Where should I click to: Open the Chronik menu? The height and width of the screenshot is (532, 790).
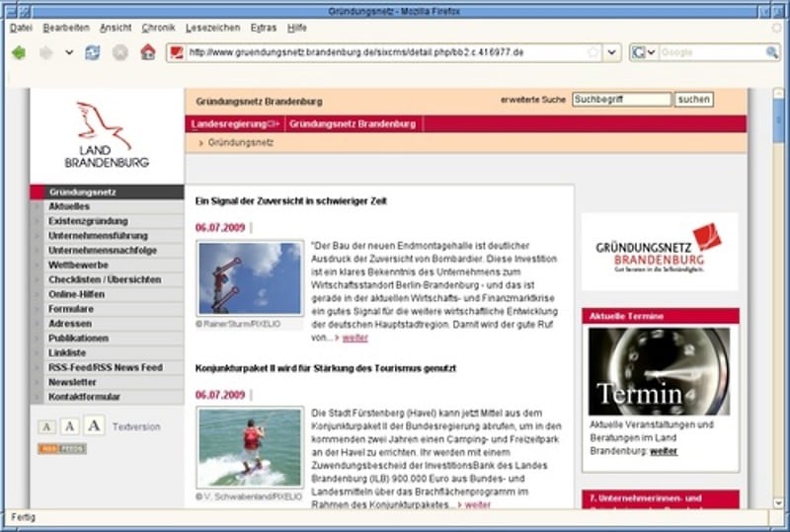158,28
